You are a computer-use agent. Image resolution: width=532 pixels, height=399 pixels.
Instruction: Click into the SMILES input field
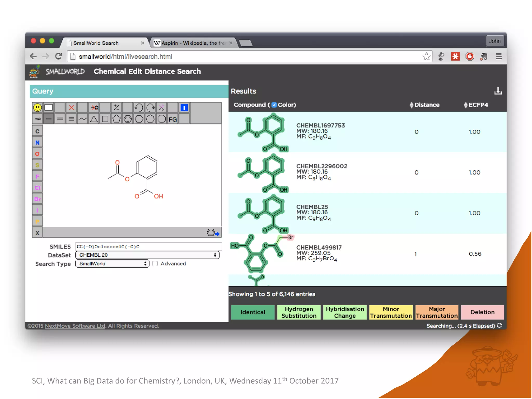[149, 247]
